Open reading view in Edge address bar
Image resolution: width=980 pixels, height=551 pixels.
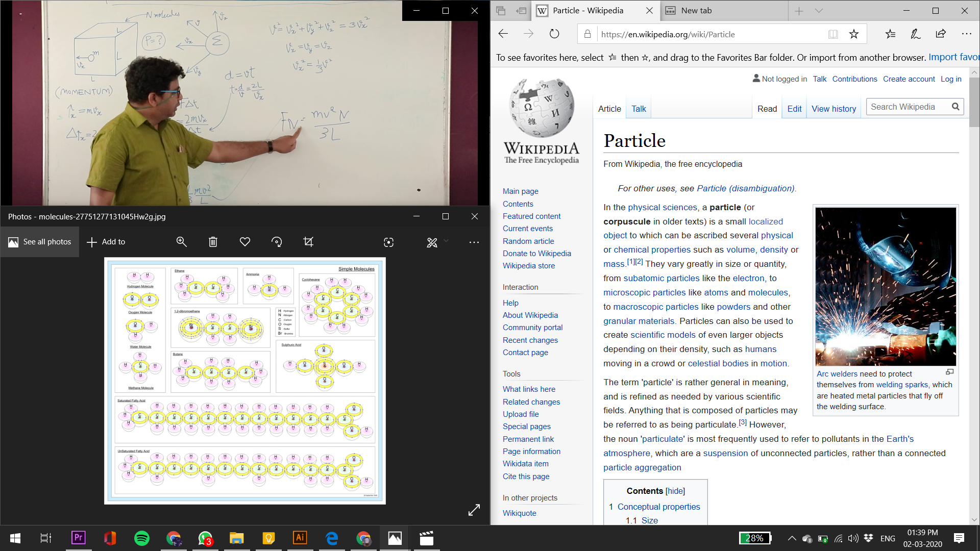coord(833,34)
